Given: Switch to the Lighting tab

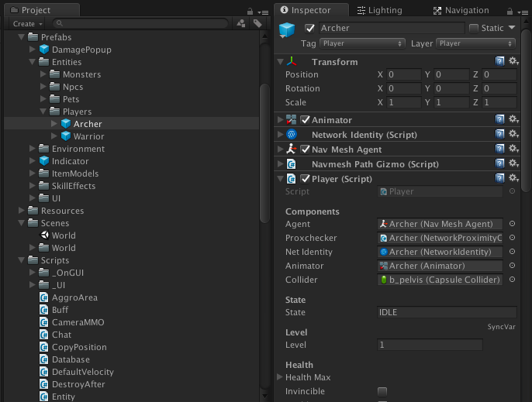Looking at the screenshot, I should tap(380, 11).
